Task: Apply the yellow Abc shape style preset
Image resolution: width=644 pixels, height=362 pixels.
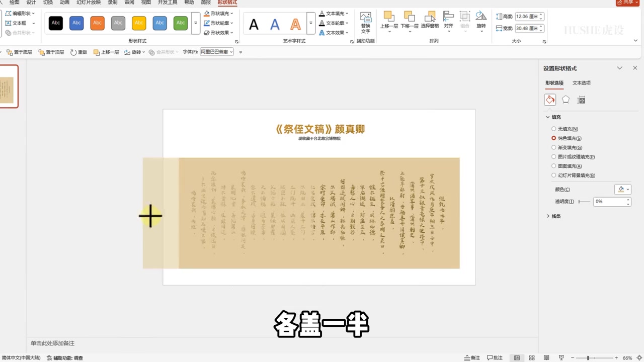Action: tap(139, 23)
